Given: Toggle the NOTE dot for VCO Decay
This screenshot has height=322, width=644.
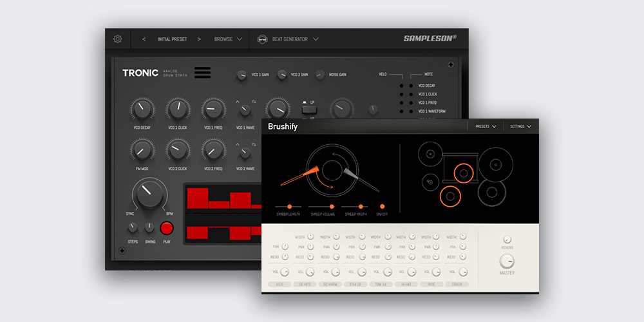Looking at the screenshot, I should click(x=411, y=86).
